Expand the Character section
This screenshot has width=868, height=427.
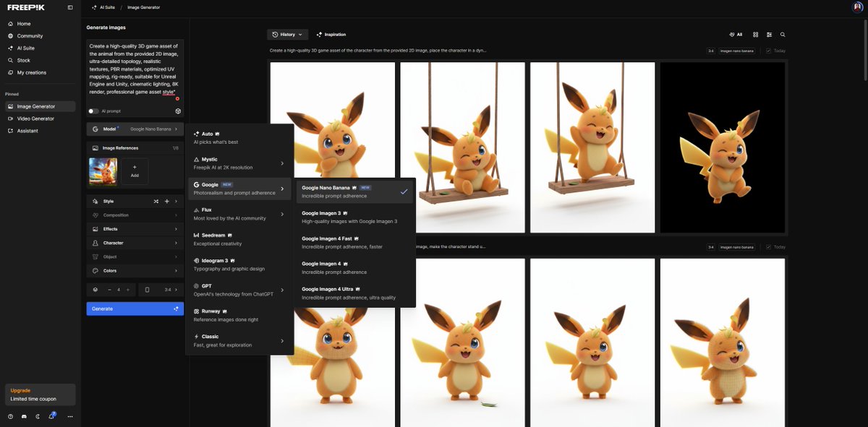[x=135, y=243]
